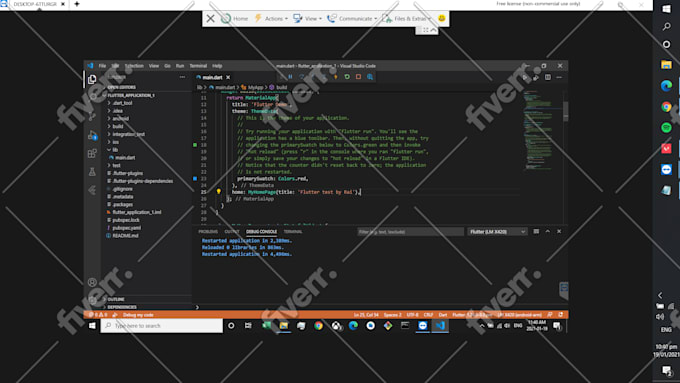Switch to the Problems panel tab
680x383 pixels.
(x=208, y=232)
